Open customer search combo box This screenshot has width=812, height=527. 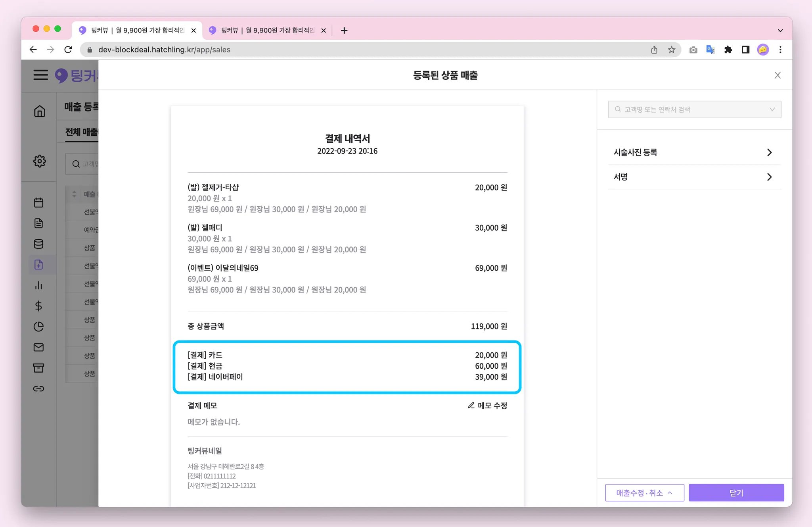click(694, 110)
